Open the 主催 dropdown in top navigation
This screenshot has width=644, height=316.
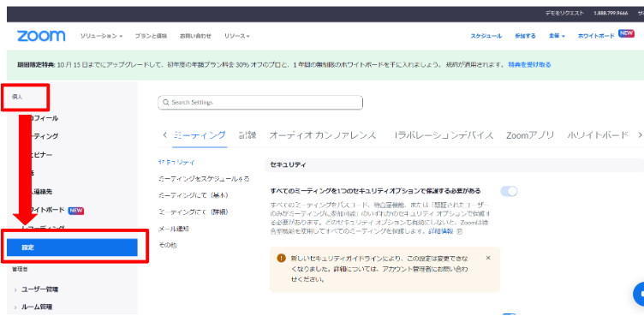tap(557, 36)
